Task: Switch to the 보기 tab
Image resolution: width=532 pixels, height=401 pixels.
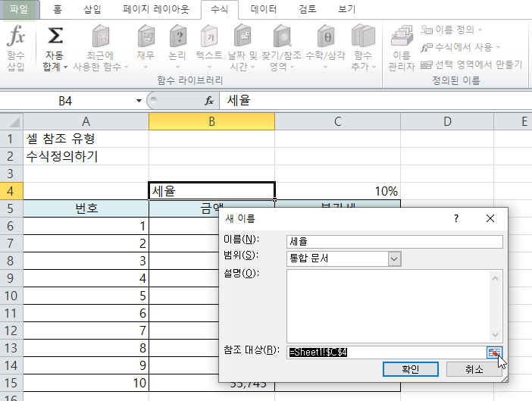Action: click(x=347, y=9)
